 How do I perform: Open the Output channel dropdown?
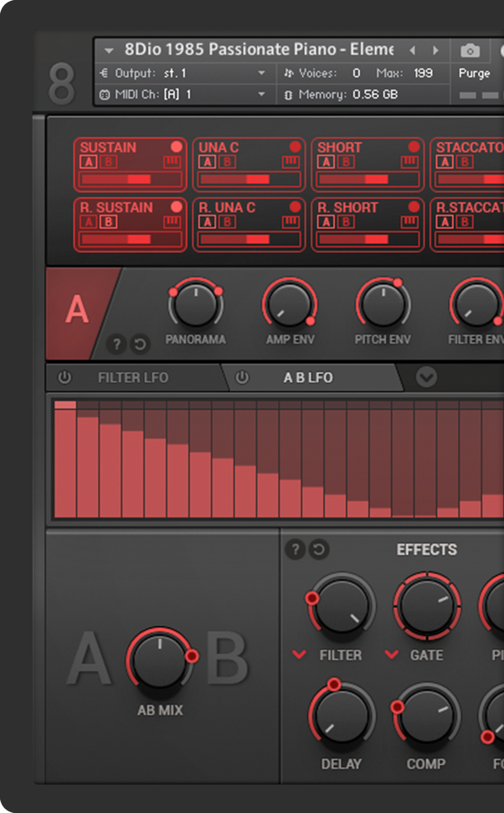[262, 73]
